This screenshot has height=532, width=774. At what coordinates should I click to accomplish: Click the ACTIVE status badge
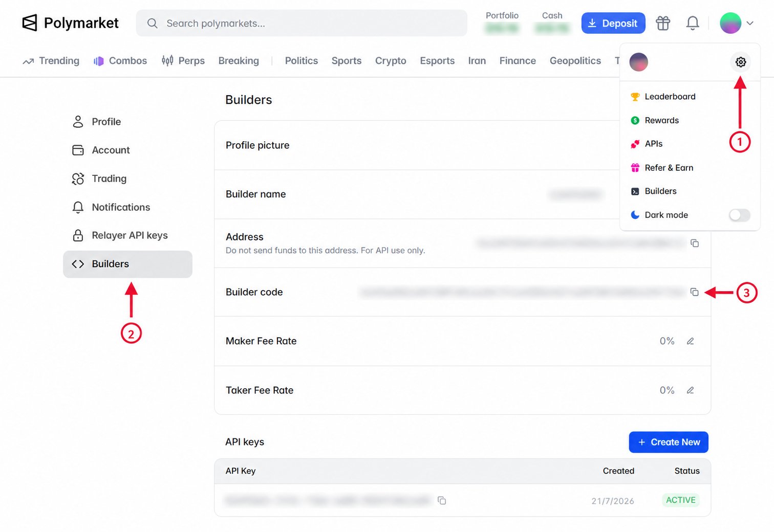coord(681,500)
